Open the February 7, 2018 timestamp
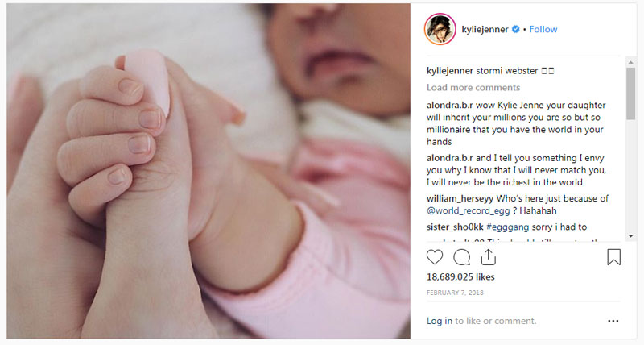 click(x=455, y=293)
